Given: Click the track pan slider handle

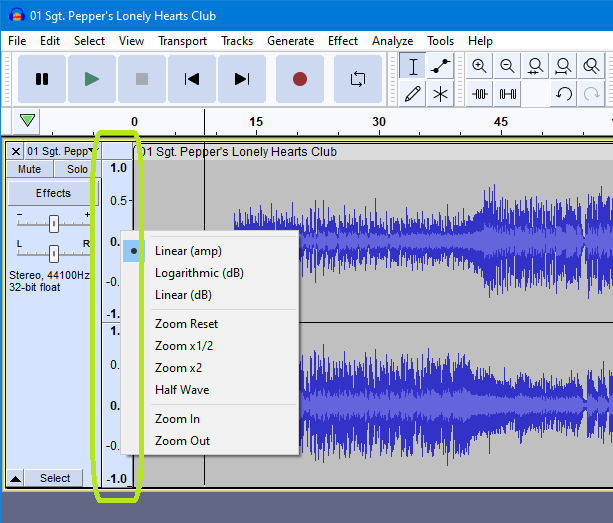Looking at the screenshot, I should click(54, 253).
